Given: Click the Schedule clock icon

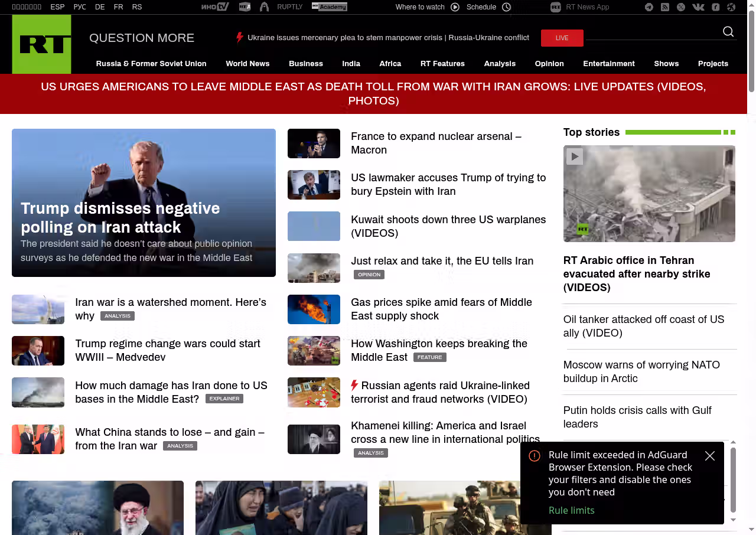Looking at the screenshot, I should 506,7.
